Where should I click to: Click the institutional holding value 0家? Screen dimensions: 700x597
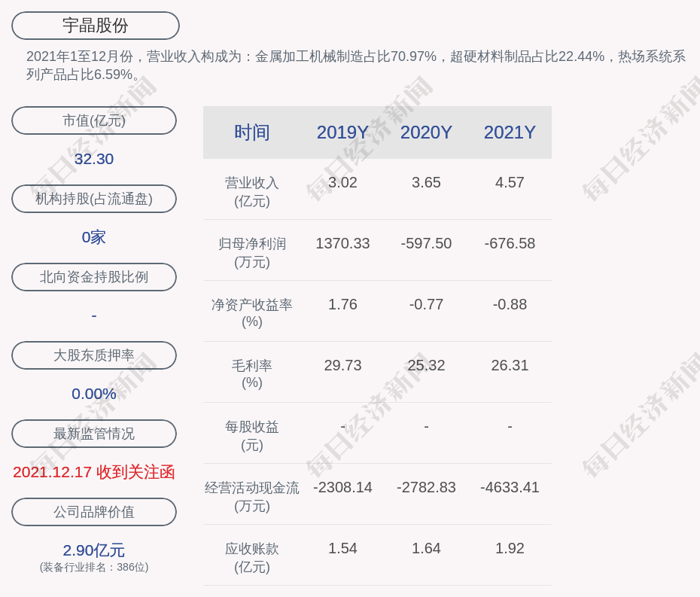click(94, 237)
